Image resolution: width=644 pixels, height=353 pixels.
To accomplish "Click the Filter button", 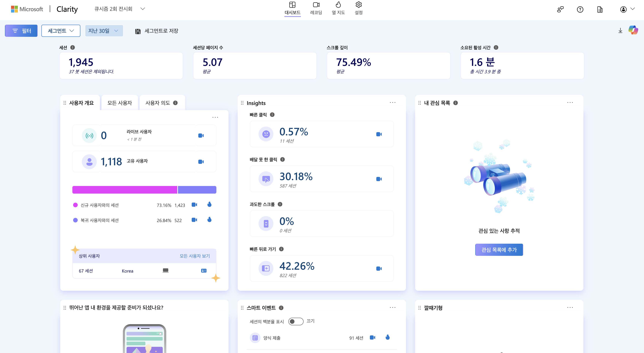I will 21,31.
